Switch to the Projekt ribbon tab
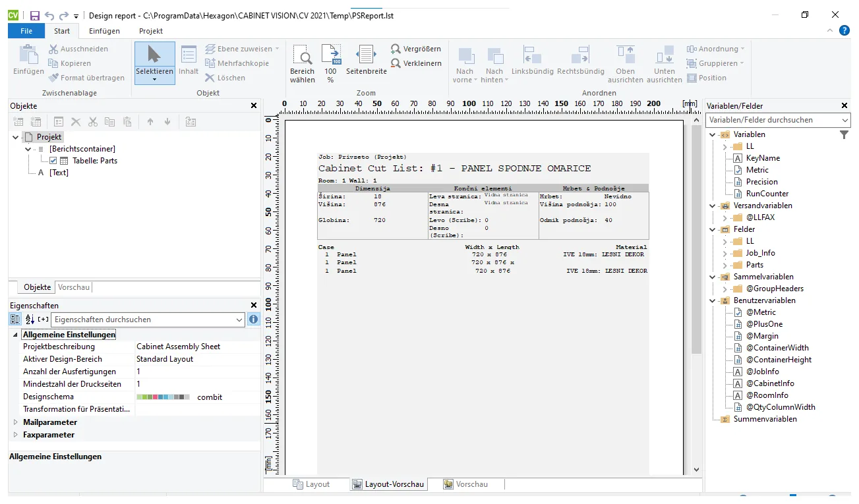859x504 pixels. [x=151, y=31]
